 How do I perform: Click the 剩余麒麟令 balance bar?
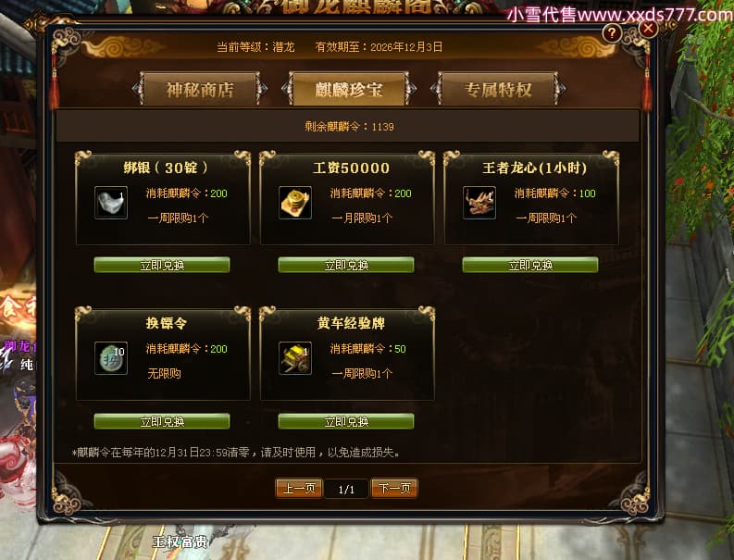[x=348, y=127]
